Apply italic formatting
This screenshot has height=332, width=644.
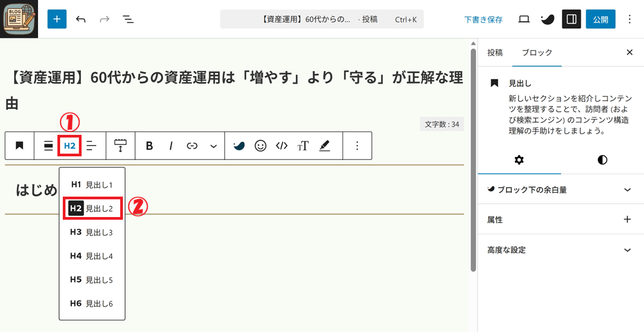(171, 146)
